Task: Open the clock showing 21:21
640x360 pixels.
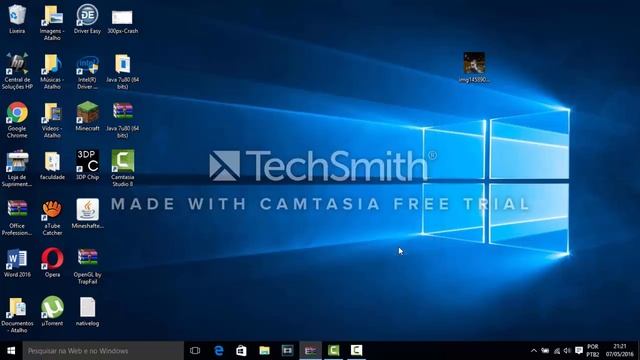Action: pos(620,351)
